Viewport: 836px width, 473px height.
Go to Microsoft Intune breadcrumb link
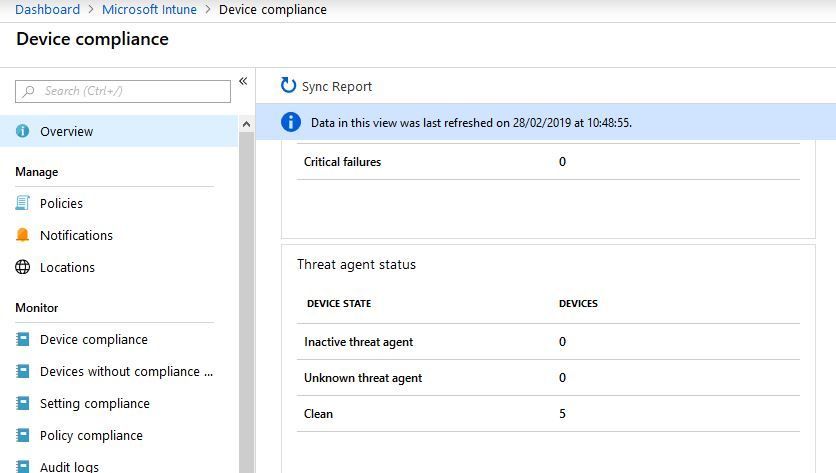tap(149, 10)
